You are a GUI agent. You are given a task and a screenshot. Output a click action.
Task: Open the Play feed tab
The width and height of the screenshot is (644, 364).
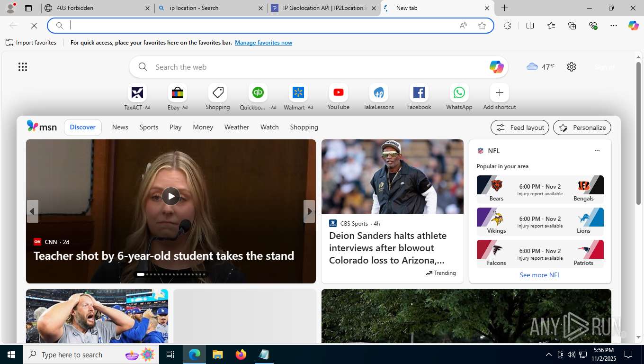[176, 127]
